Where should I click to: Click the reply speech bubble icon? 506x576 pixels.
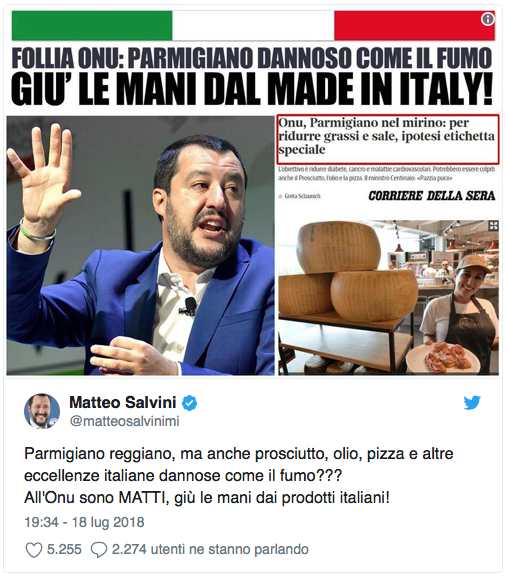[98, 550]
